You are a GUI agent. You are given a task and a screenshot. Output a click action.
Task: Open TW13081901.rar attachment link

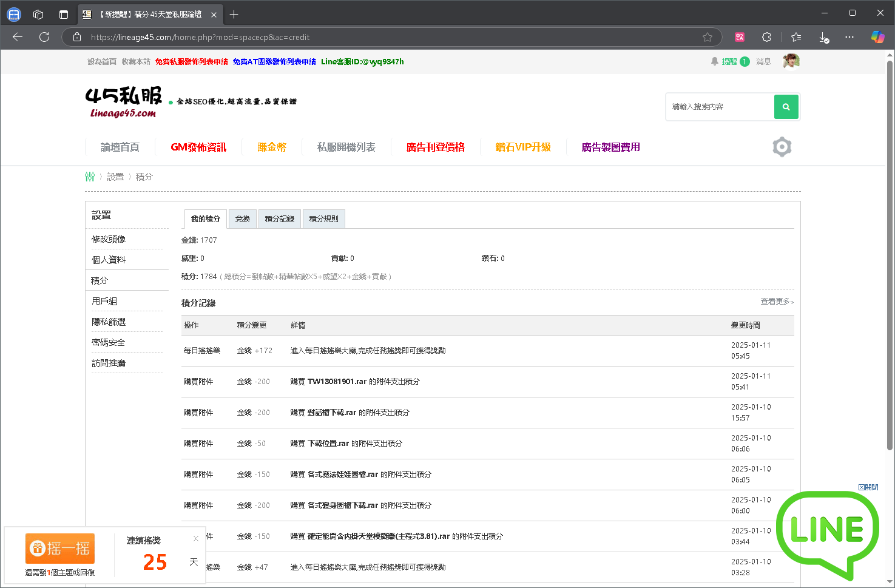click(x=337, y=382)
